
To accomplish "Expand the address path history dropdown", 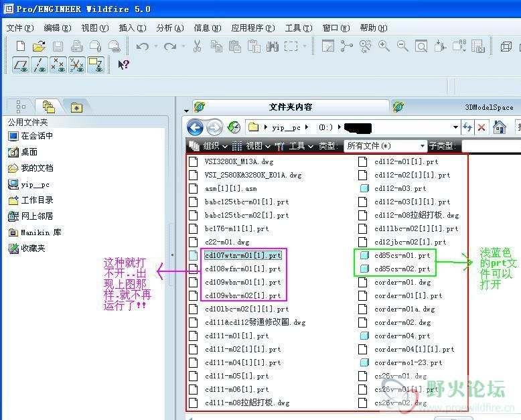I will point(455,127).
